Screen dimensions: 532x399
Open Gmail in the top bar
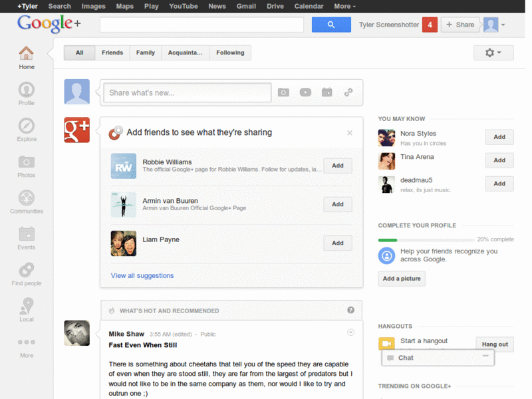(246, 6)
